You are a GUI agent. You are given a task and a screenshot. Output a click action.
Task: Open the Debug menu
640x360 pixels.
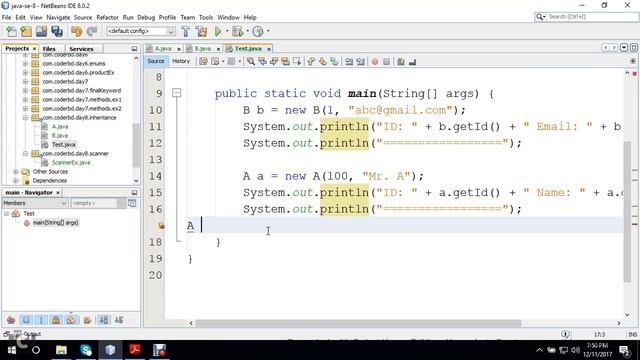coord(146,18)
